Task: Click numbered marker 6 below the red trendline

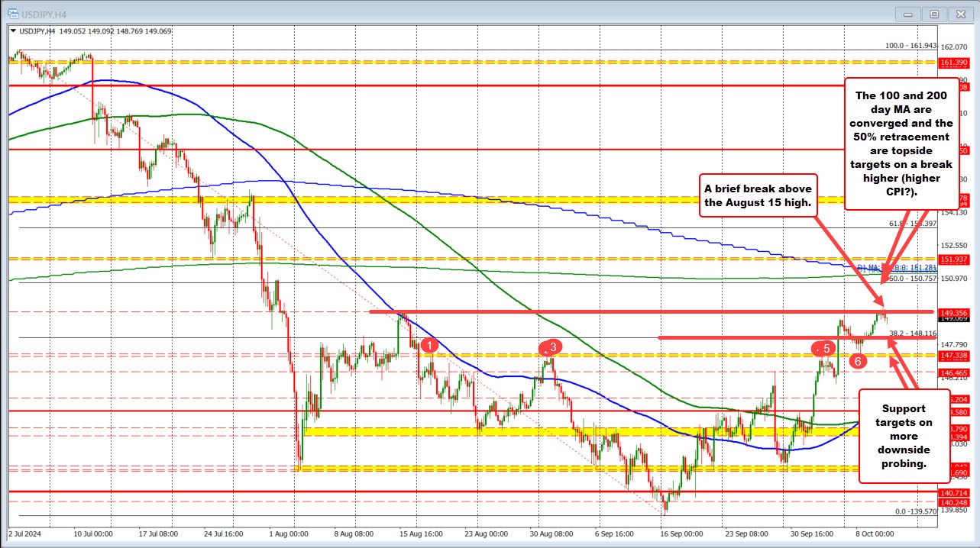Action: pyautogui.click(x=856, y=361)
